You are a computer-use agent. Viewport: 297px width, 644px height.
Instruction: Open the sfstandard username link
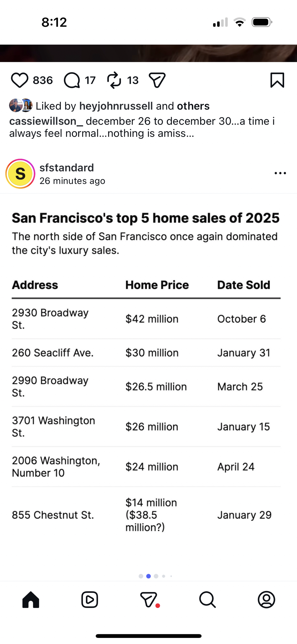67,168
